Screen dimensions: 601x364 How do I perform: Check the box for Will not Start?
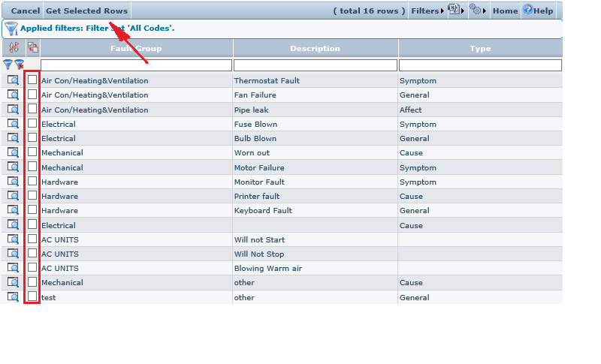click(32, 239)
